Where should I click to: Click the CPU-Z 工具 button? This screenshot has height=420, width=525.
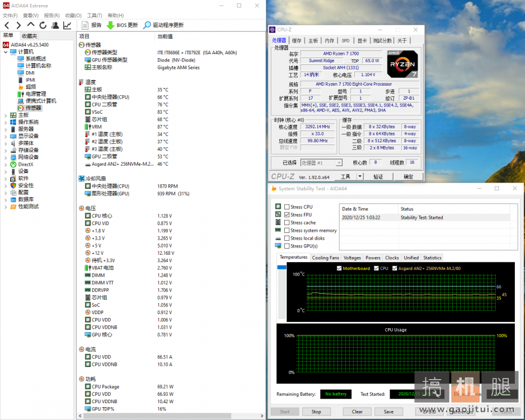pos(345,176)
